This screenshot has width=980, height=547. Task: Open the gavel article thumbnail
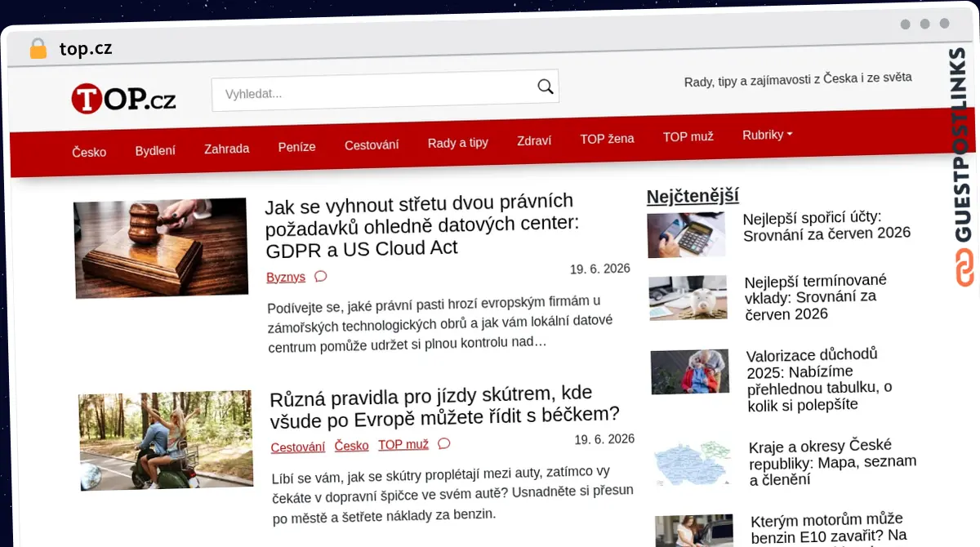160,248
